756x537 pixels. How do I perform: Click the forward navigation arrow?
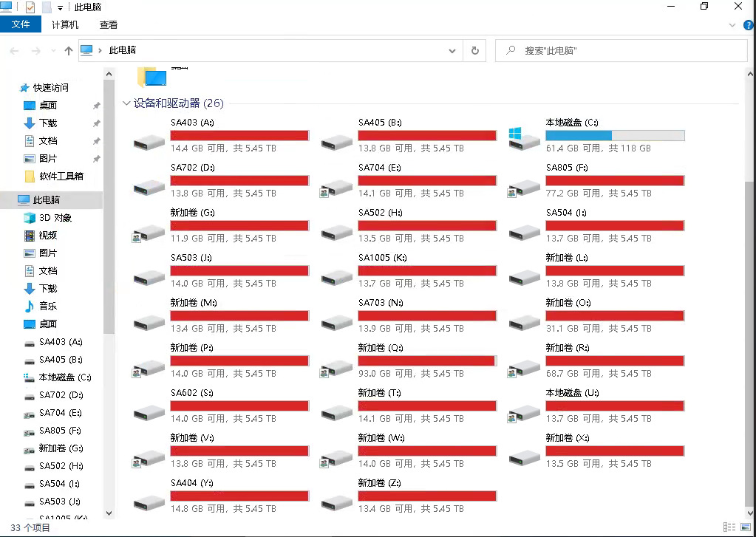tap(35, 51)
